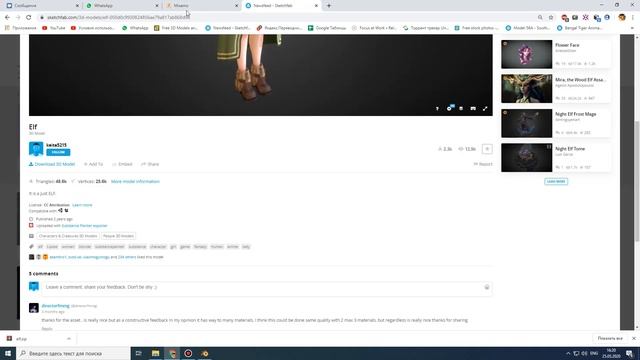Open the Chrome profile avatar

pos(622,17)
